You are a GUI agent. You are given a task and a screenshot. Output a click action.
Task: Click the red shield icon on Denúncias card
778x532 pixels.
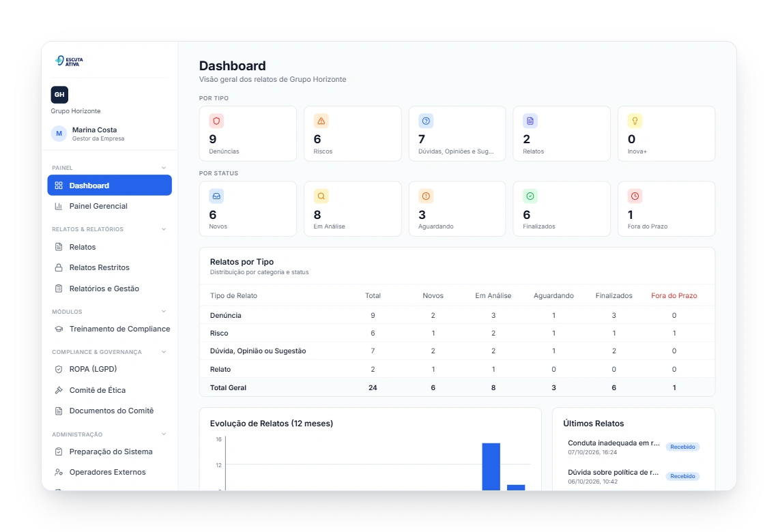click(216, 121)
